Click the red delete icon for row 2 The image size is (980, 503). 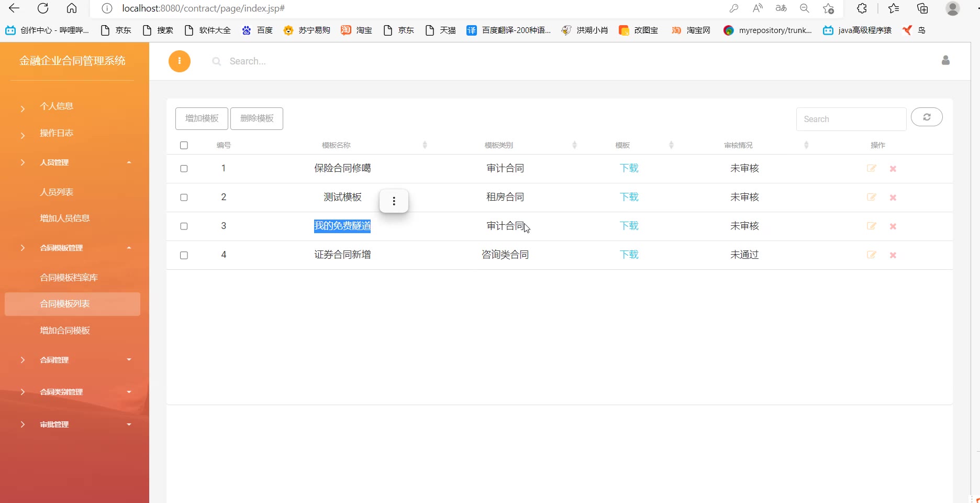(x=893, y=198)
